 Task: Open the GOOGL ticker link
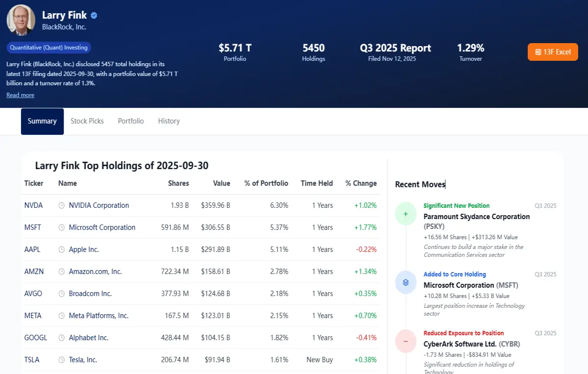point(36,338)
